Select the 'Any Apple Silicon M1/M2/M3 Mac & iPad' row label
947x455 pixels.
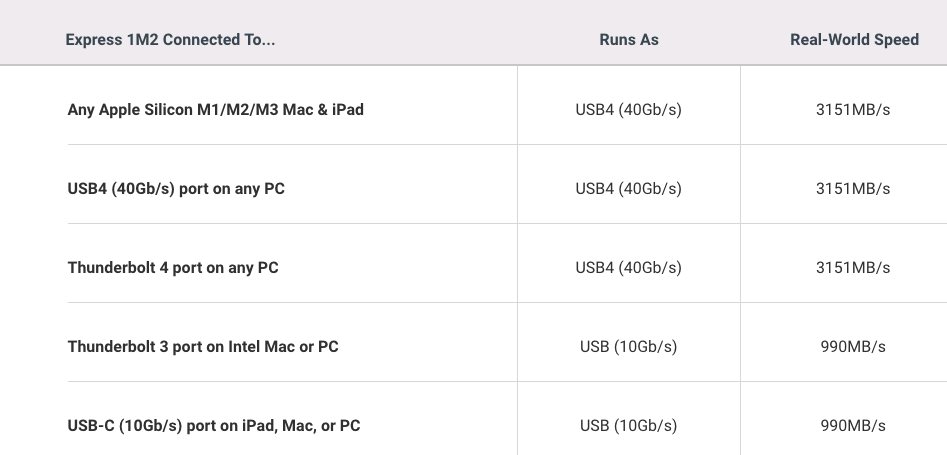point(216,110)
